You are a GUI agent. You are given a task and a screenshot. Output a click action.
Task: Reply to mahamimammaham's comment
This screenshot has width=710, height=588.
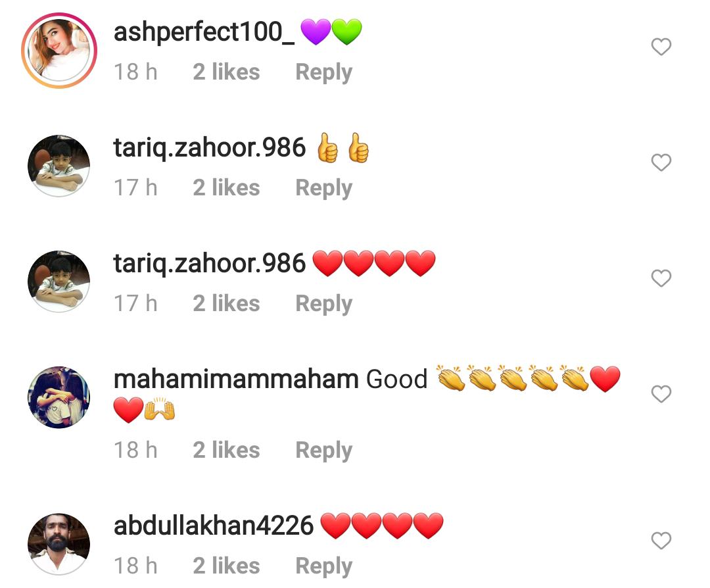[x=323, y=451]
